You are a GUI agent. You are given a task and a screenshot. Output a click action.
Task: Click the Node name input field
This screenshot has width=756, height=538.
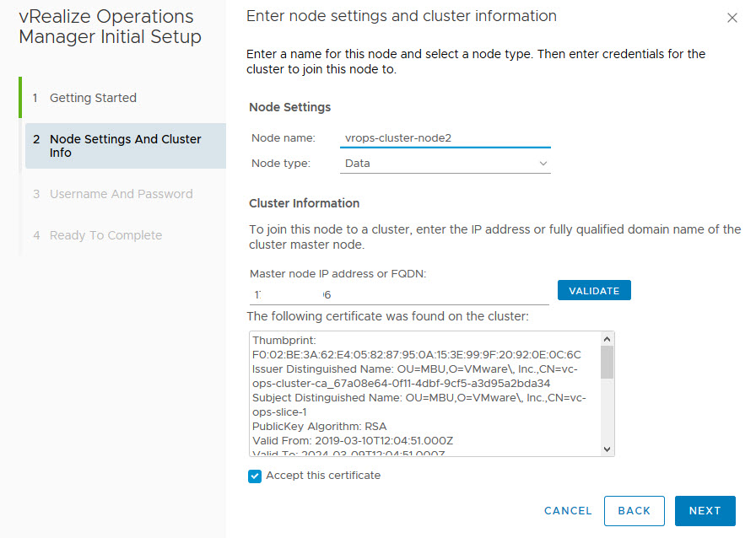click(x=445, y=138)
